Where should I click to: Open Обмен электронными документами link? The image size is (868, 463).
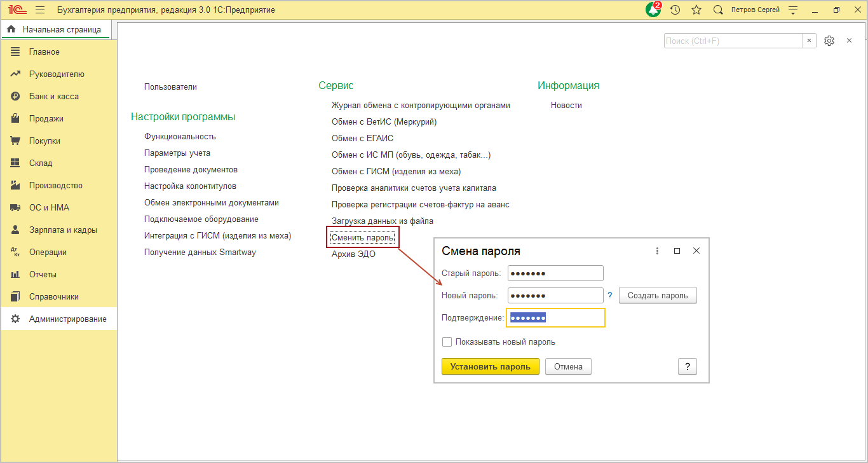point(212,203)
